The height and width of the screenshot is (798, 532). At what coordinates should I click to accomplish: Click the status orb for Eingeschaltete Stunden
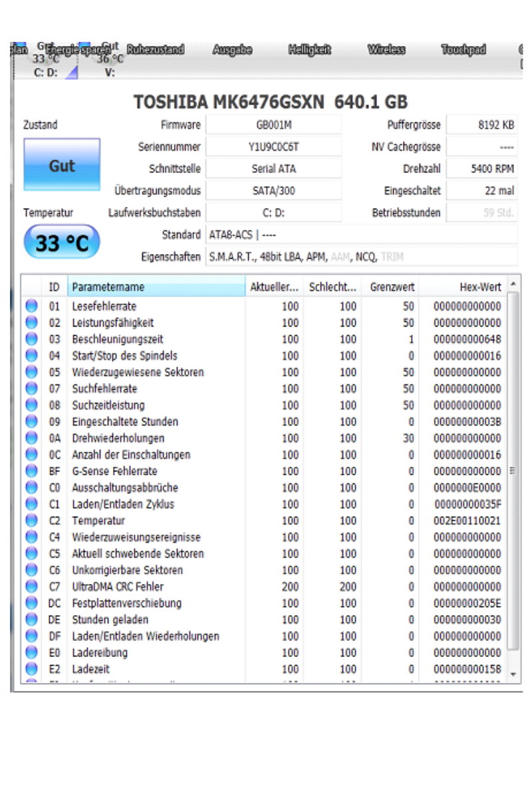coord(31,422)
